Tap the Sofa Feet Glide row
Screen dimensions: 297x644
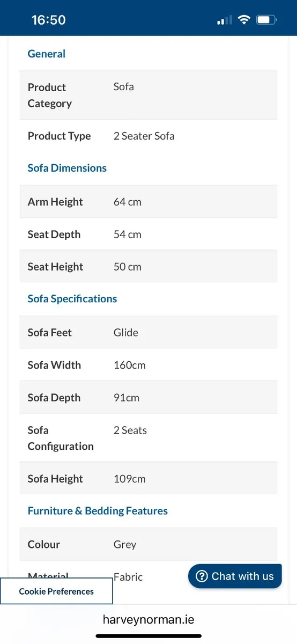(148, 332)
